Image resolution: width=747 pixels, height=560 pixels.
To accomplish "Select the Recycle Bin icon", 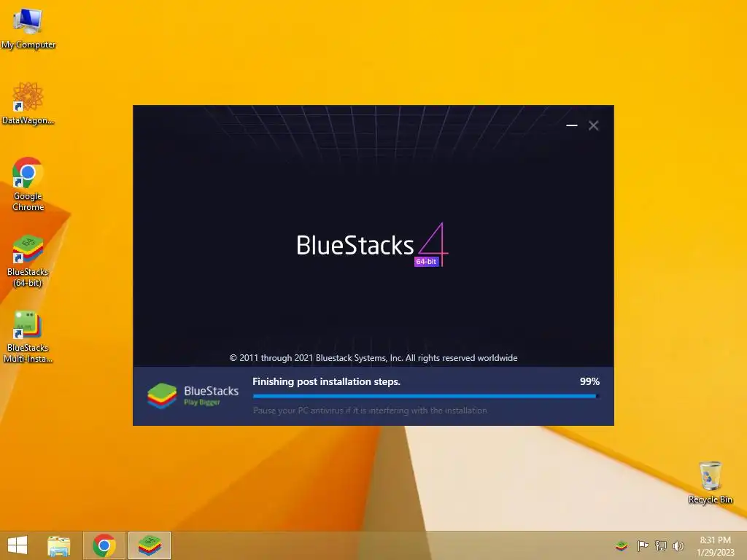I will [711, 483].
